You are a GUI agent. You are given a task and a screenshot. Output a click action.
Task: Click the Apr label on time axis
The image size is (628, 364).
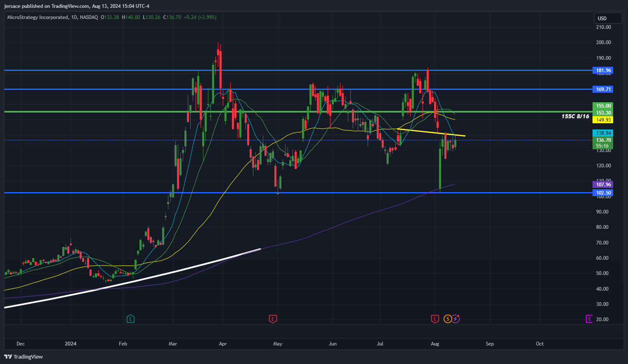223,344
